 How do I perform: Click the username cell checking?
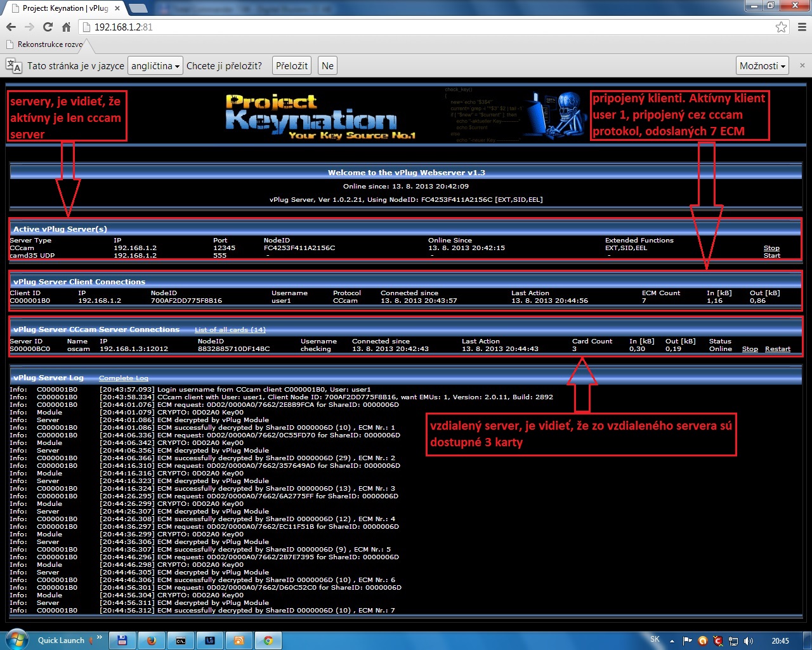[x=316, y=349]
